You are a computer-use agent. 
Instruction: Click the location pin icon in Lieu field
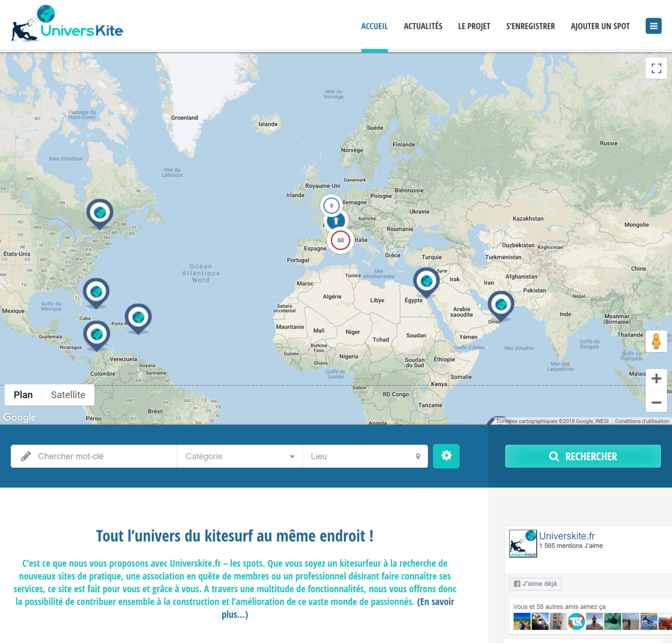pos(418,456)
